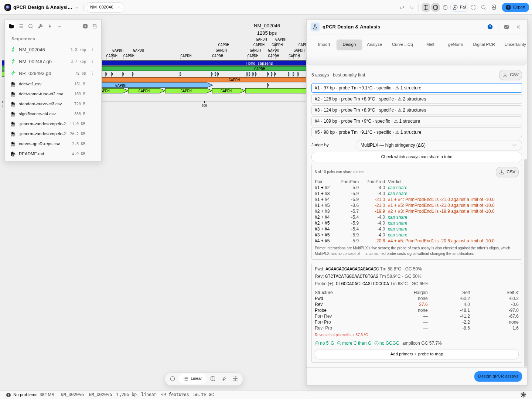The width and height of the screenshot is (532, 399).
Task: Expand the qPCR panel to full size
Action: [x=507, y=27]
